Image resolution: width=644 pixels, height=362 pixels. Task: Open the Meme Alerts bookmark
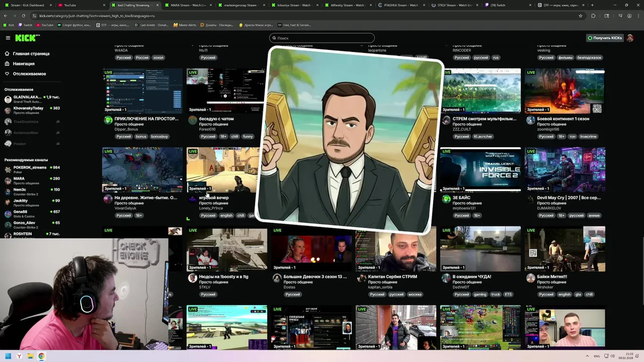click(x=185, y=25)
